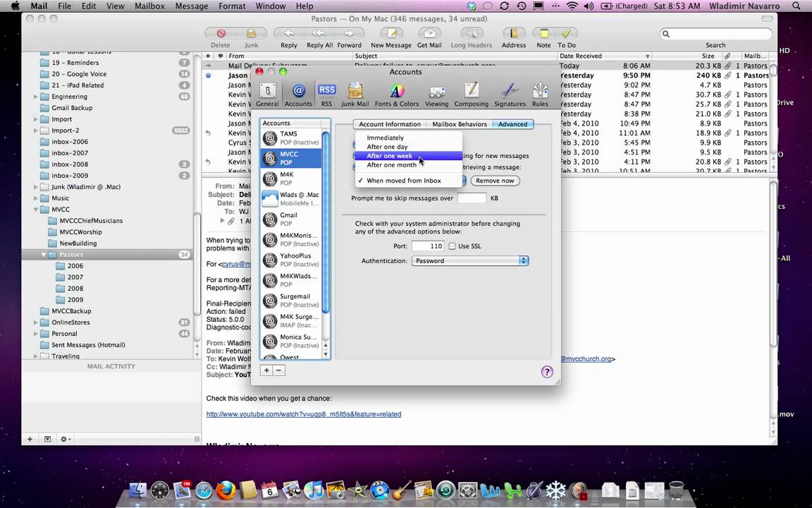Switch to Mailbox Behaviors tab
The width and height of the screenshot is (812, 508).
(x=460, y=124)
